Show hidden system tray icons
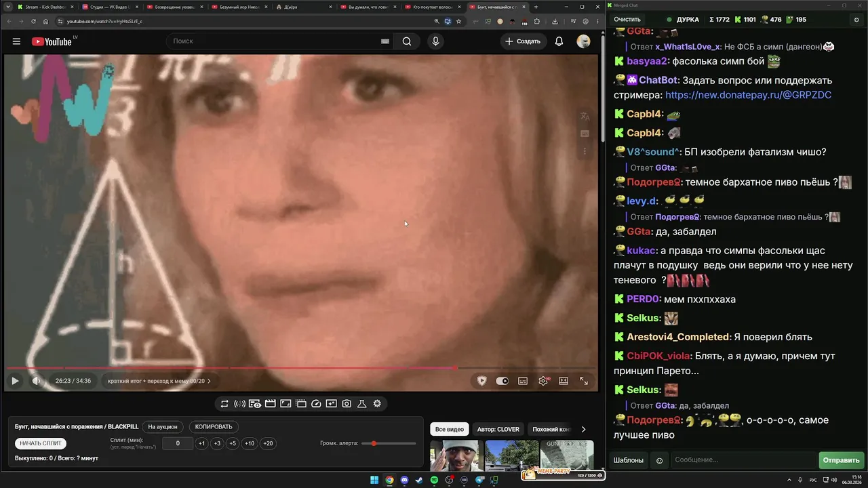The width and height of the screenshot is (868, 488). (x=789, y=481)
